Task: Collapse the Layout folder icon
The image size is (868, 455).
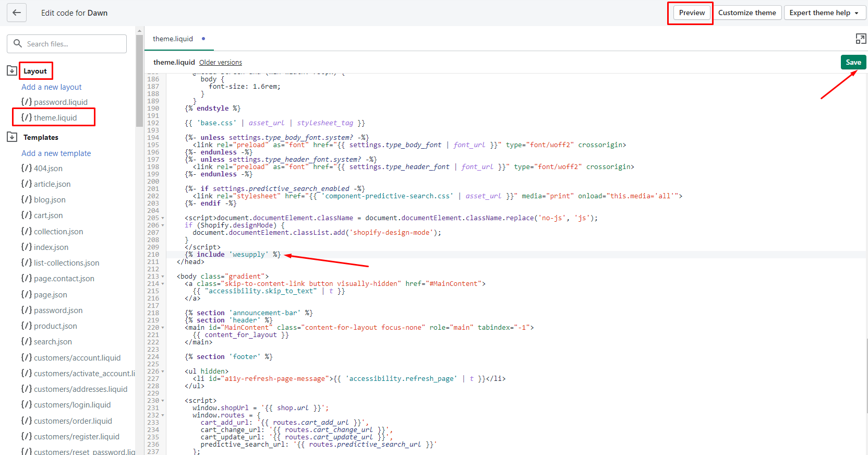Action: coord(12,70)
